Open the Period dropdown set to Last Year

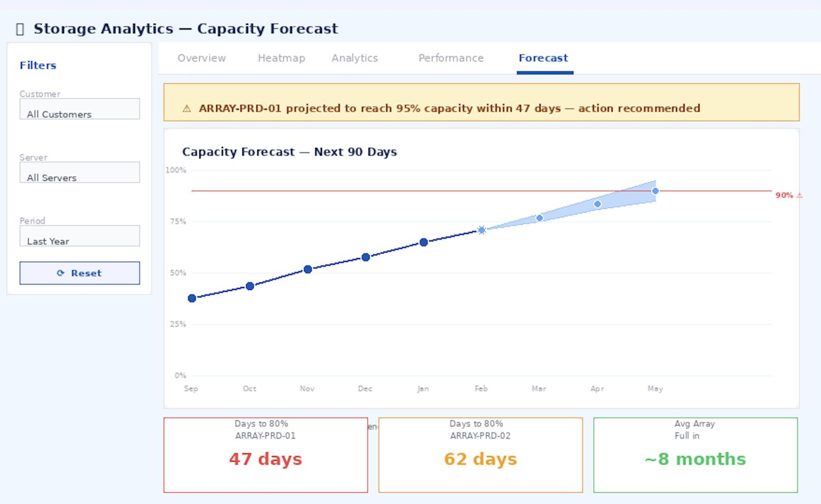[79, 236]
